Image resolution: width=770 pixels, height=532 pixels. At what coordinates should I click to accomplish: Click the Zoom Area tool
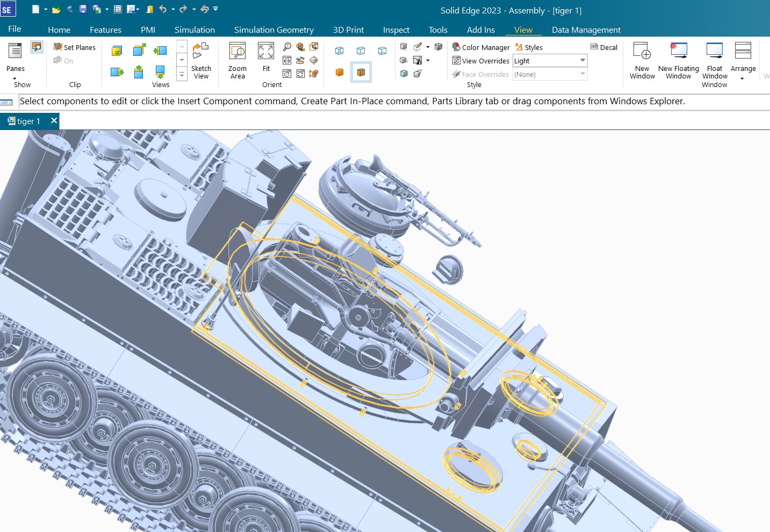tap(237, 60)
